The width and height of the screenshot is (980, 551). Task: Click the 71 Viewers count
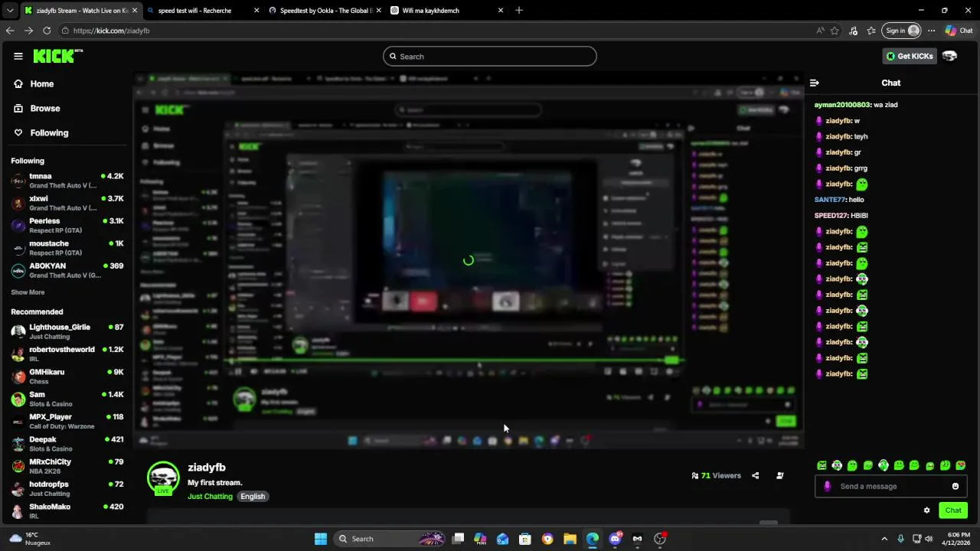(x=716, y=475)
